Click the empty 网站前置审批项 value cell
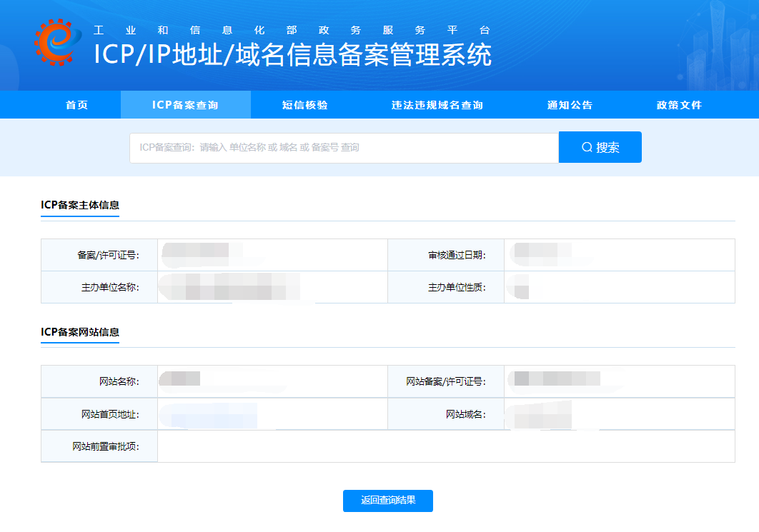The width and height of the screenshot is (759, 532). click(446, 446)
